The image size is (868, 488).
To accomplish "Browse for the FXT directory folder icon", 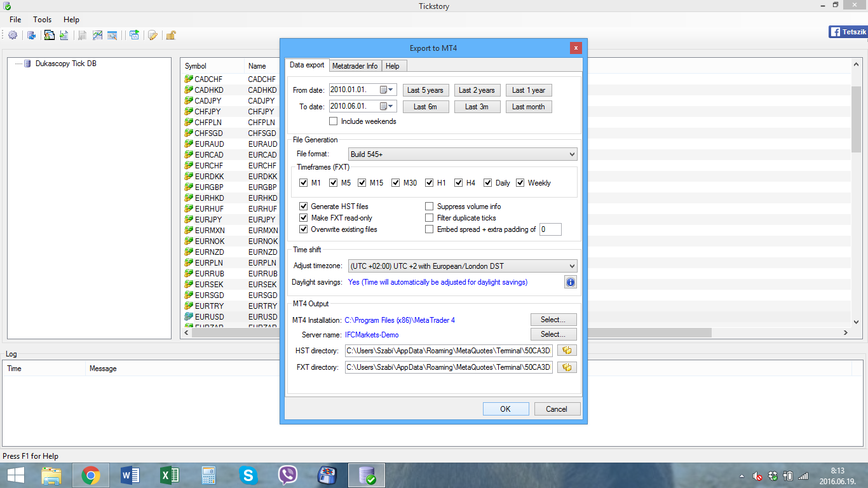I will coord(567,367).
